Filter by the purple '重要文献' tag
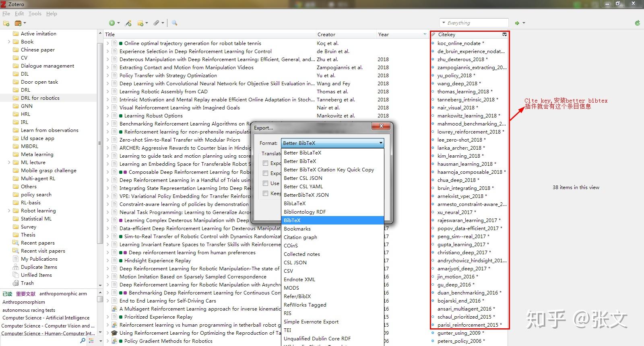Screen dimensions: 644x346 tap(26, 294)
